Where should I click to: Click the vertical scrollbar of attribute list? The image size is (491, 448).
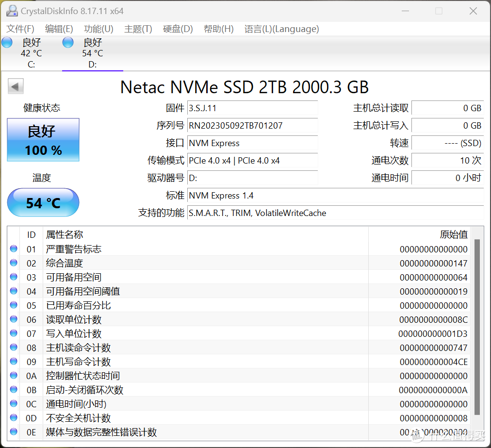click(477, 327)
